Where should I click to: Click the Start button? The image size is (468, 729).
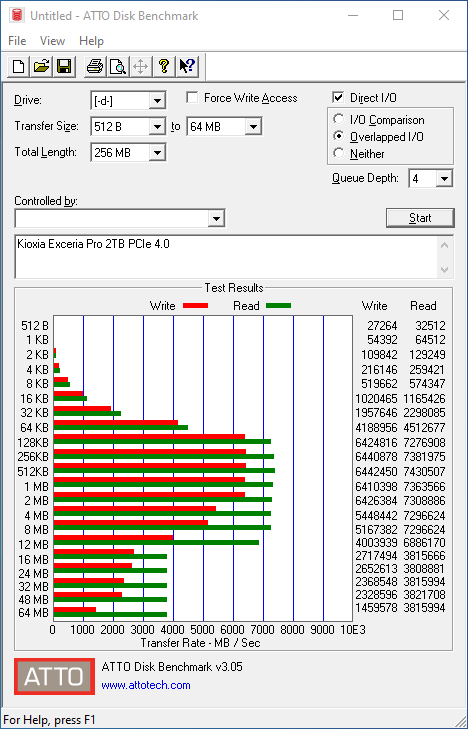coord(420,218)
